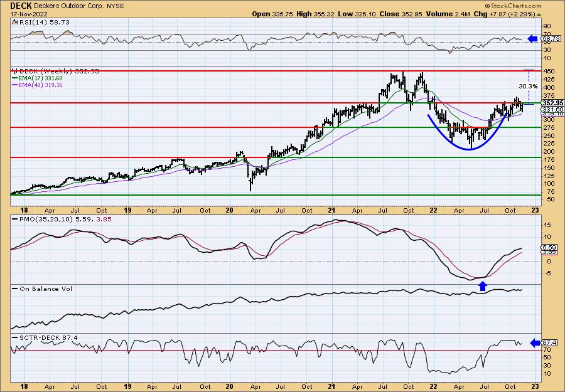The height and width of the screenshot is (392, 565).
Task: Click the 15 label on PMO axis
Action: pyautogui.click(x=547, y=225)
